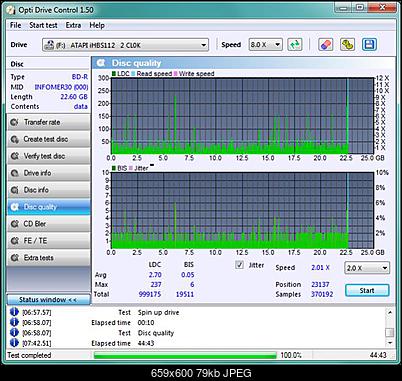Collapse the Status window
Screen dimensions: 402x381
49,300
